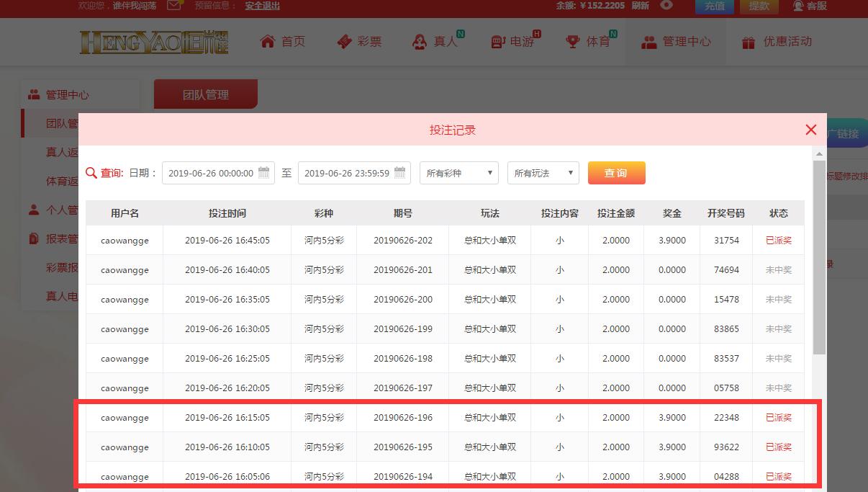This screenshot has width=868, height=492.
Task: Click winning number 31754
Action: (x=726, y=241)
